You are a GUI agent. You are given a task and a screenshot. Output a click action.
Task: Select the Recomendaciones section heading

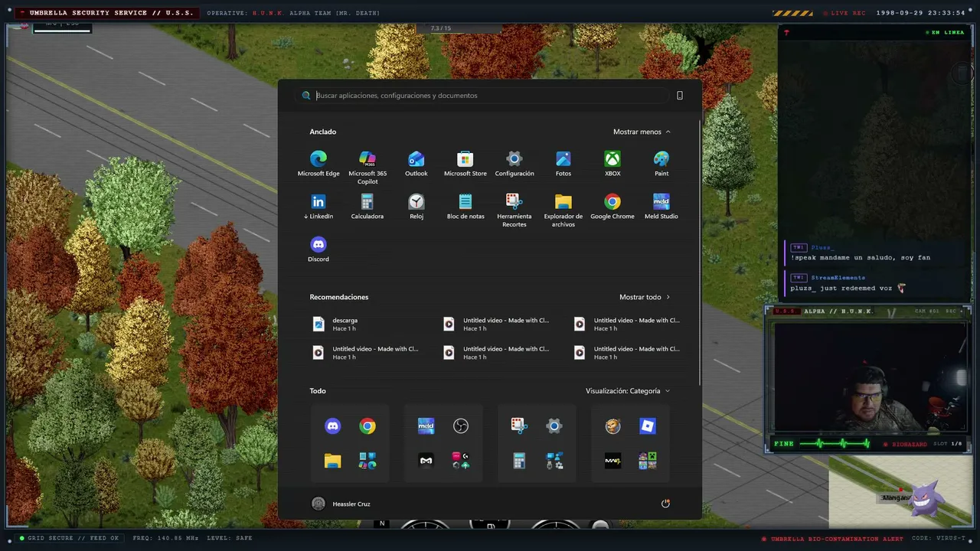pyautogui.click(x=339, y=297)
